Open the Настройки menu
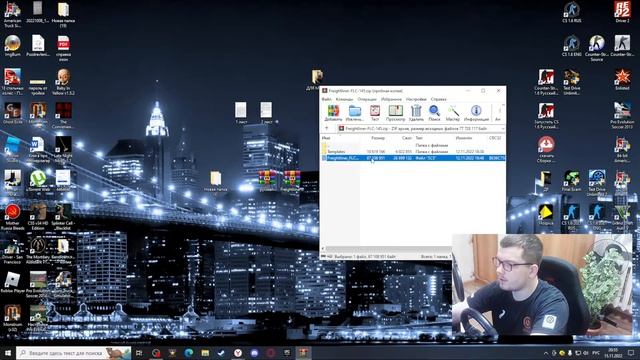The height and width of the screenshot is (360, 640). click(416, 99)
